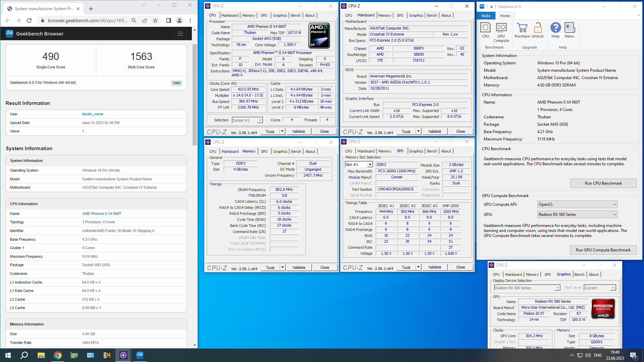Viewport: 644px width, 362px height.
Task: Click the browser back arrow
Action: 8,20
